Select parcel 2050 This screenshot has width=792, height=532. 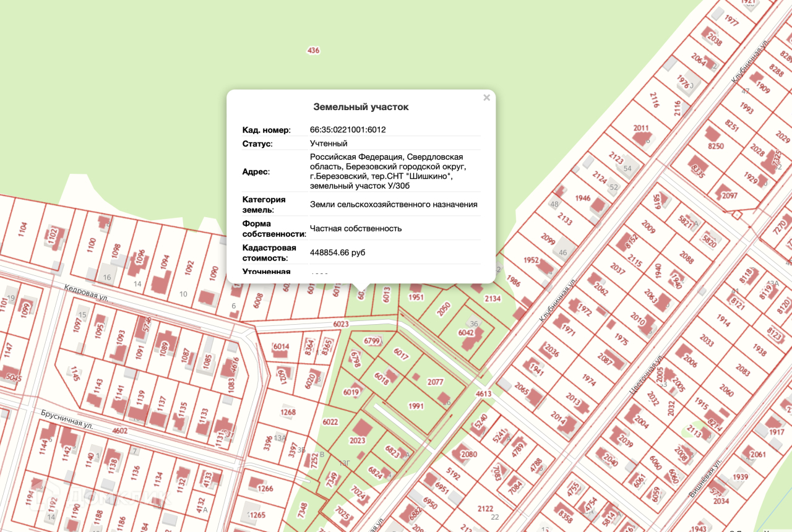click(x=444, y=309)
